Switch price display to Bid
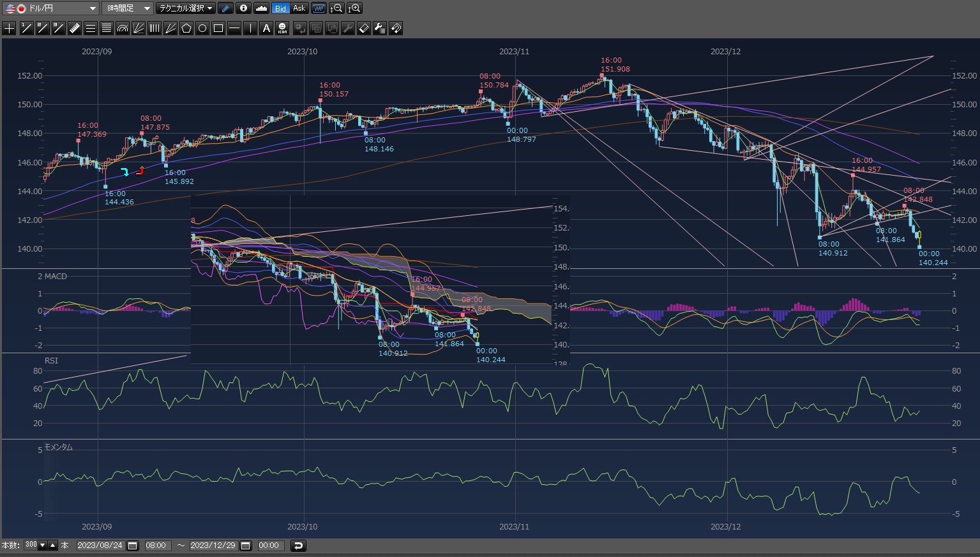The width and height of the screenshot is (980, 557). pos(280,8)
